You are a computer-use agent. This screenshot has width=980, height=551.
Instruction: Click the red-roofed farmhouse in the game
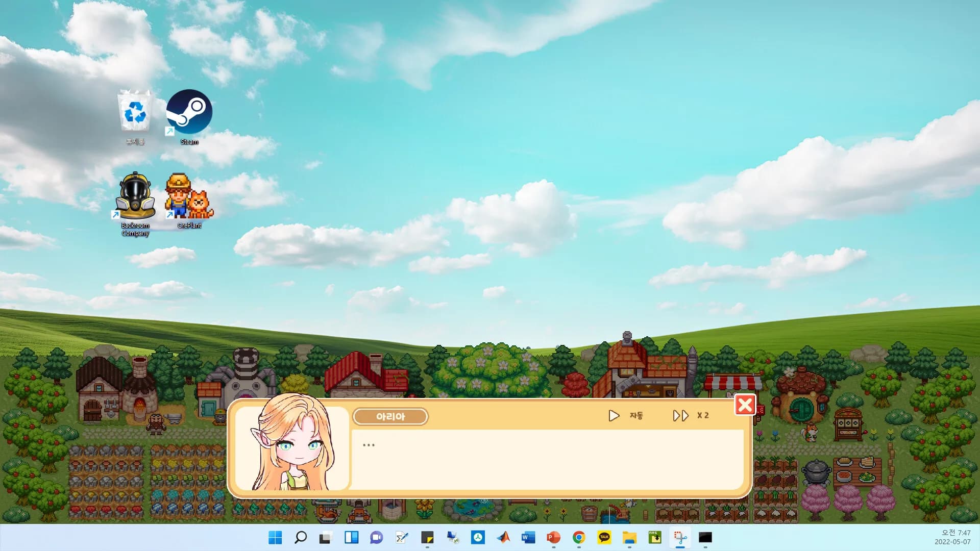[x=365, y=374]
